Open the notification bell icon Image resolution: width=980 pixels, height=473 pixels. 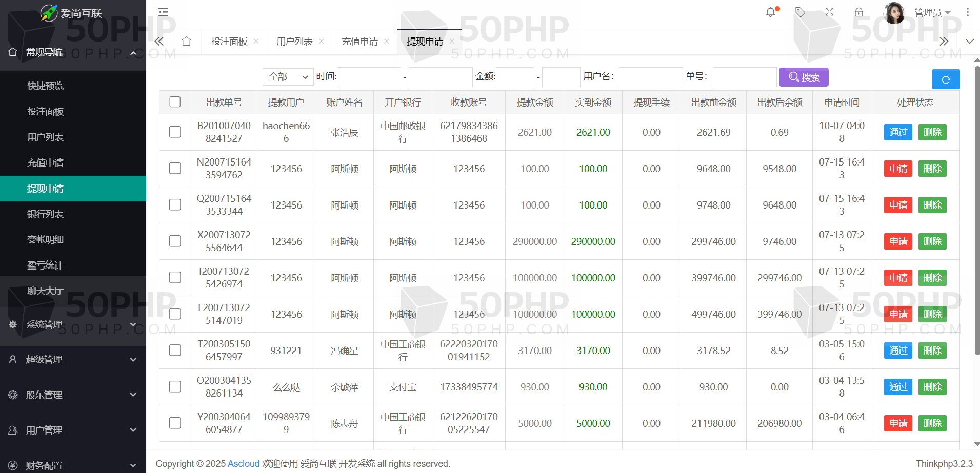pos(770,12)
